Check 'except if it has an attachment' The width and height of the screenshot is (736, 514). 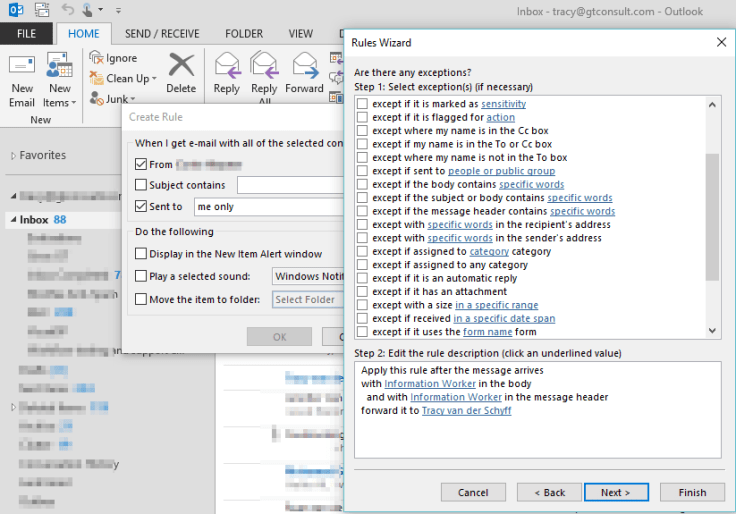(363, 291)
